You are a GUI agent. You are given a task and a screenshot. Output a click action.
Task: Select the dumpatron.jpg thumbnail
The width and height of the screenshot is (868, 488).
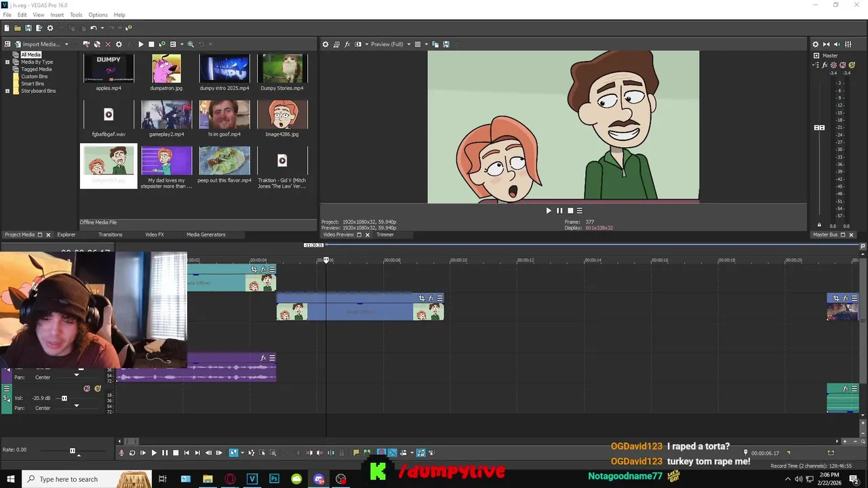pos(166,68)
